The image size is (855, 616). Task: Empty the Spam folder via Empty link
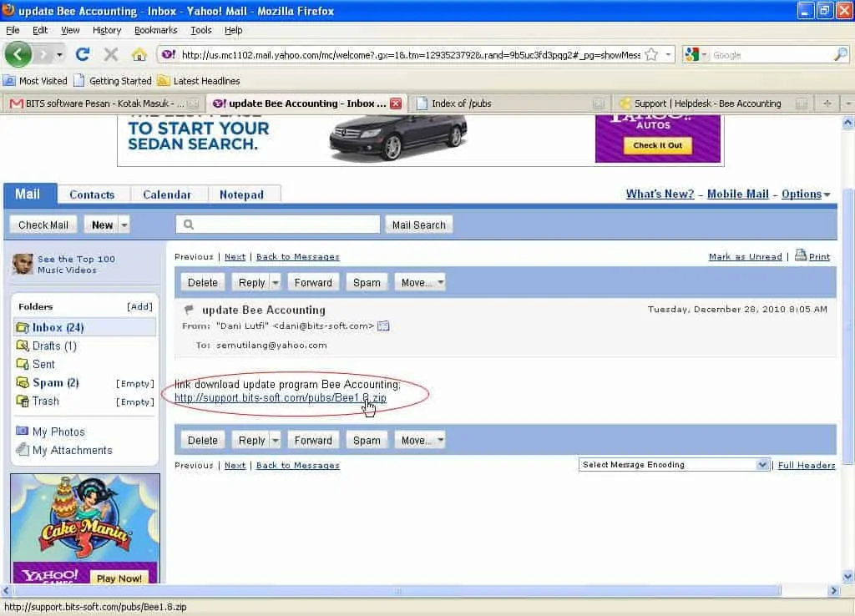pyautogui.click(x=134, y=383)
